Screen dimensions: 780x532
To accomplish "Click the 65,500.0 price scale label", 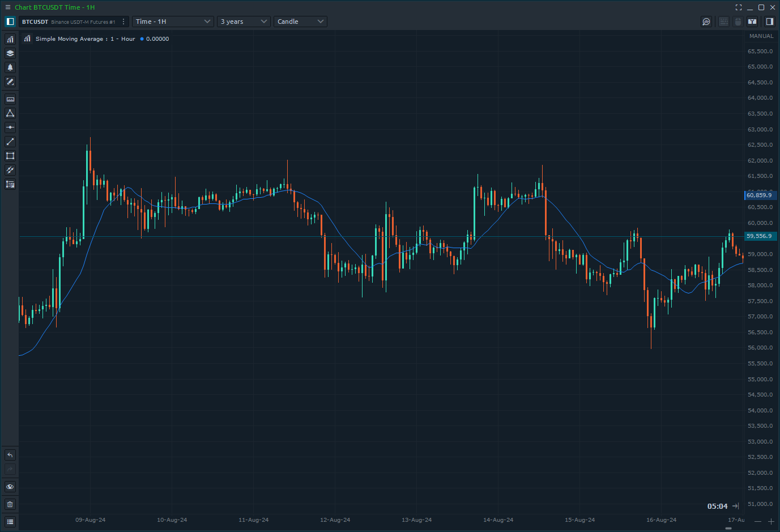I will [x=760, y=51].
